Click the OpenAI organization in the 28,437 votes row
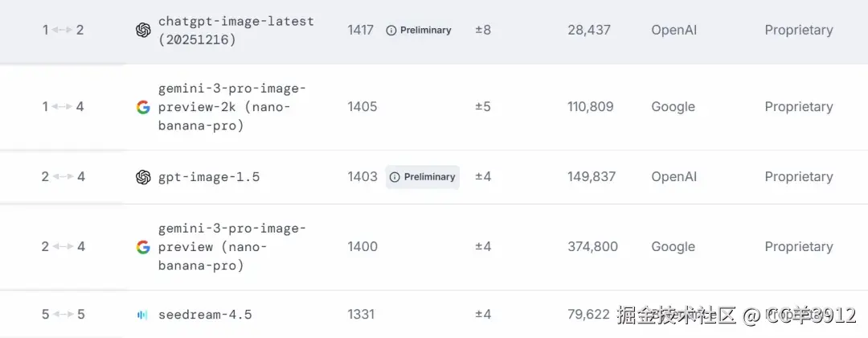The width and height of the screenshot is (868, 338). [x=674, y=31]
